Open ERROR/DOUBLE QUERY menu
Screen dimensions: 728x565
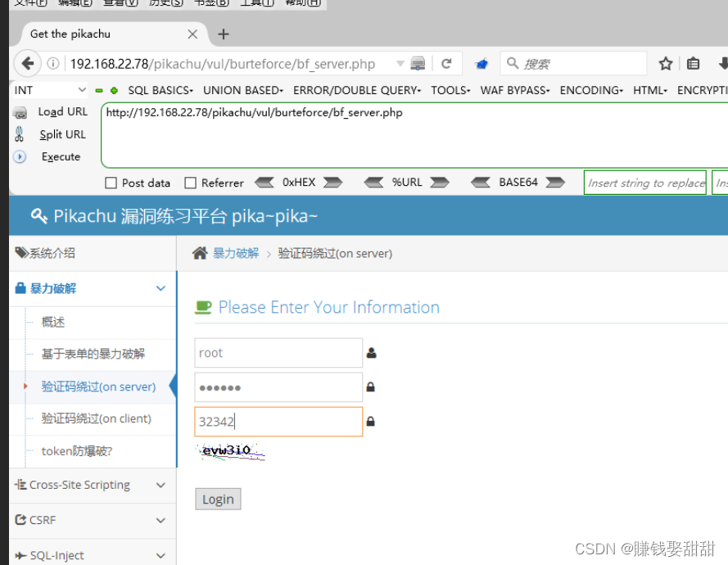(357, 90)
